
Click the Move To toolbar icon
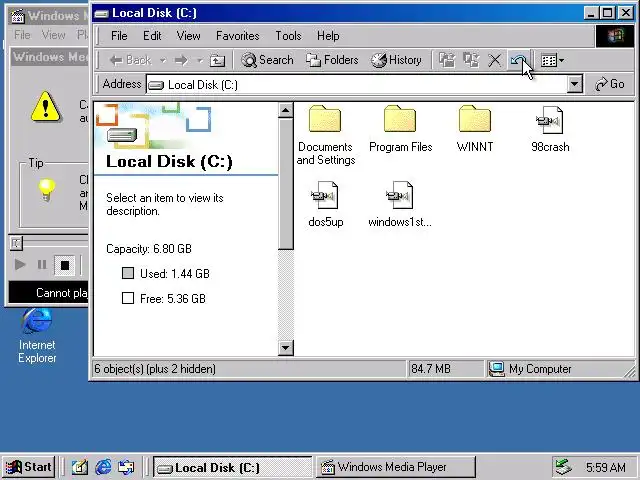click(447, 60)
